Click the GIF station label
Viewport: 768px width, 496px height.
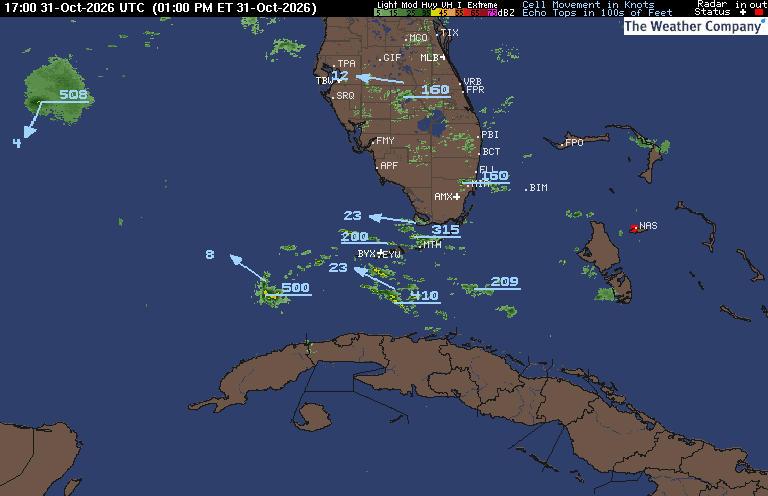pos(391,58)
